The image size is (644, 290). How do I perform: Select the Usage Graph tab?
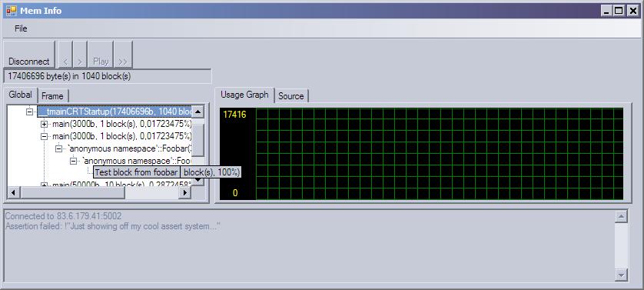click(244, 95)
